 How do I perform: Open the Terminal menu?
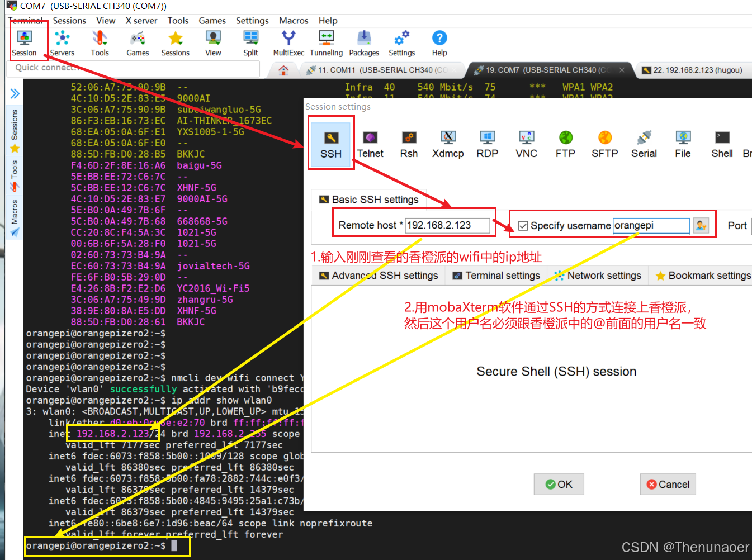click(26, 21)
